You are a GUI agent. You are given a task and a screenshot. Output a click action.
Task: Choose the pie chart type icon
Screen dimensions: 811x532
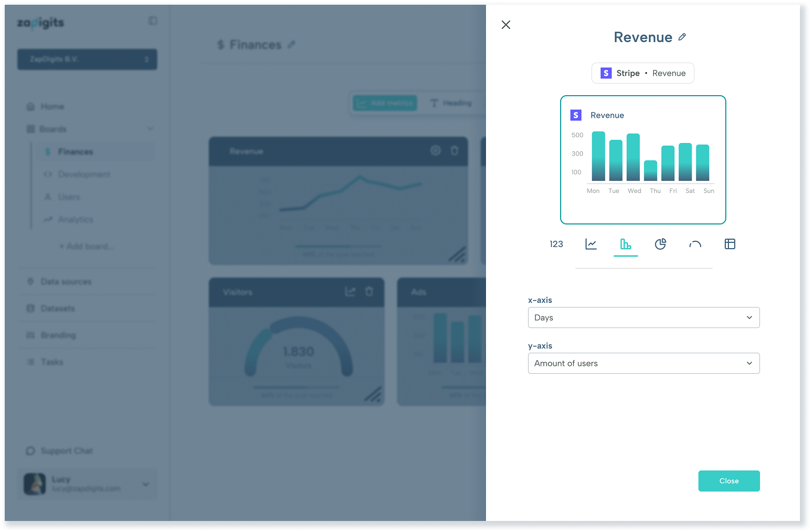pos(661,244)
